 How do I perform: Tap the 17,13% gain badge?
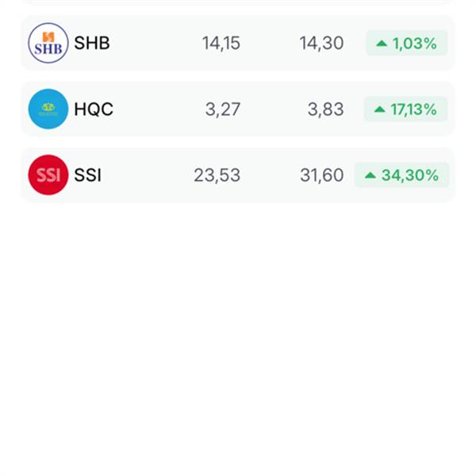(x=405, y=109)
